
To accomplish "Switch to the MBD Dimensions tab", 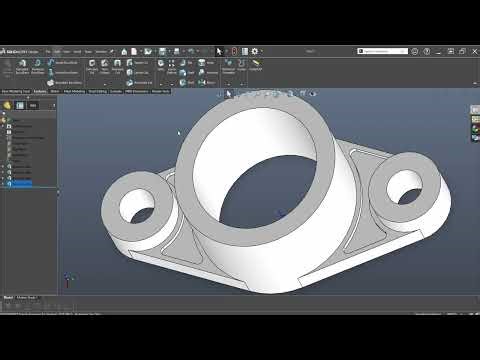I will [137, 91].
